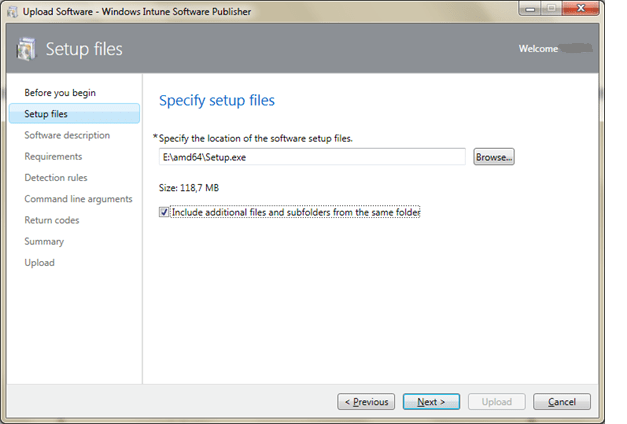Select the Upload step in sidebar
Image resolution: width=627 pixels, height=424 pixels.
[40, 263]
